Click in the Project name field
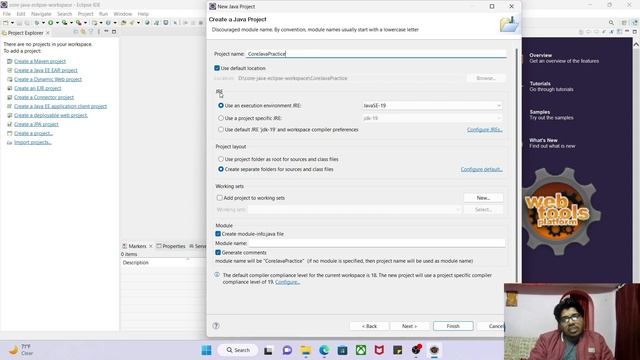Screen dimensions: 640x360 coord(376,53)
